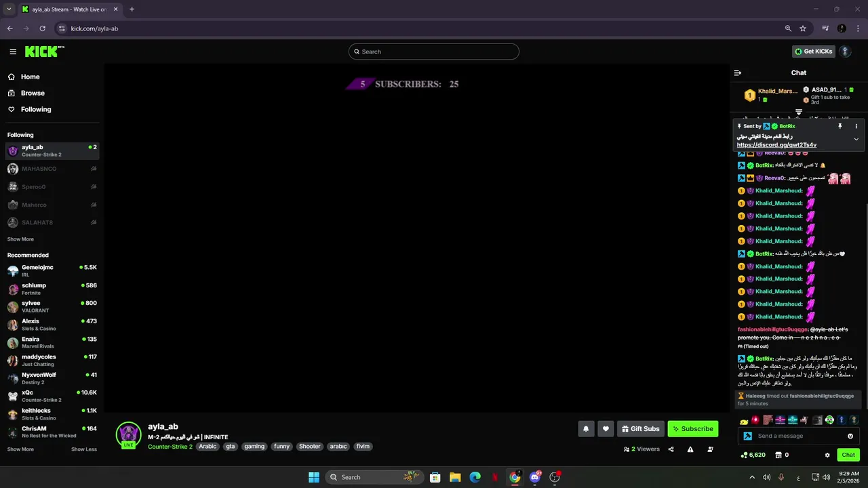Click the green Subscribe button
This screenshot has height=488, width=868.
click(693, 428)
